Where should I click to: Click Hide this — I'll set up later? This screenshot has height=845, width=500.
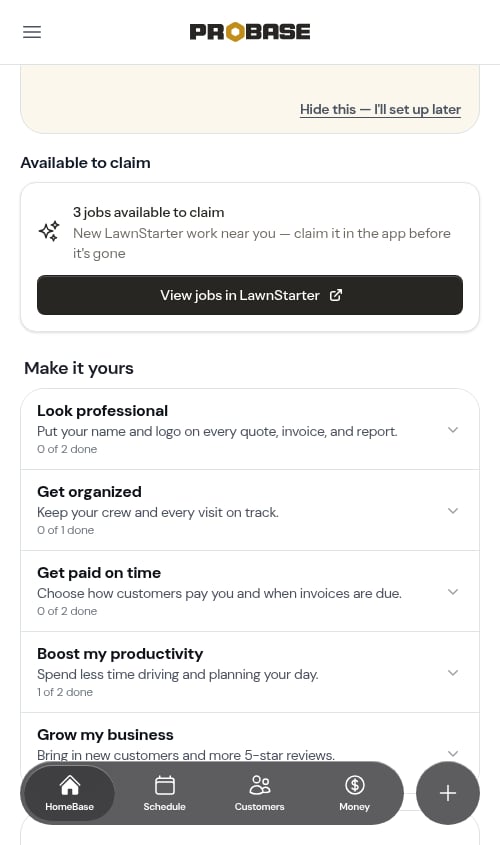coord(380,109)
